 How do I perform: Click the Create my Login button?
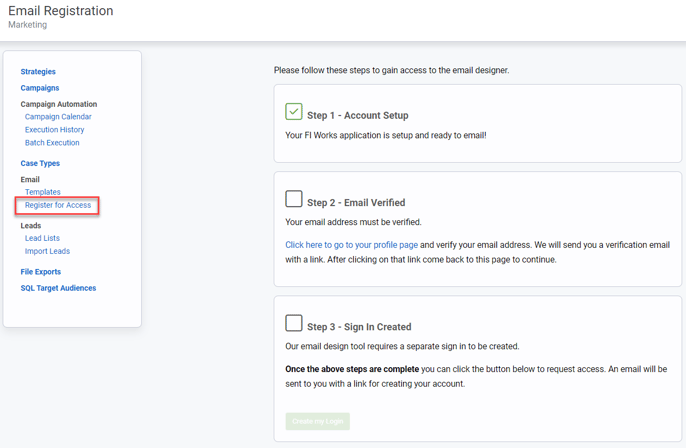coord(318,421)
